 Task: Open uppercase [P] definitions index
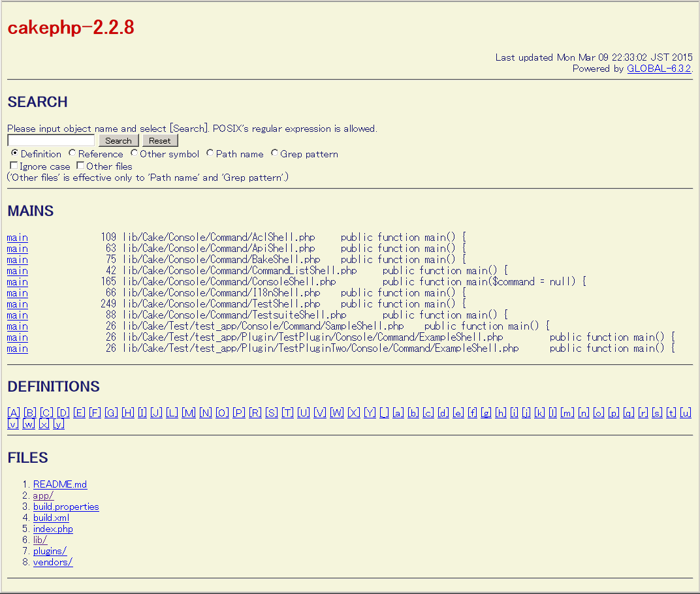point(239,413)
